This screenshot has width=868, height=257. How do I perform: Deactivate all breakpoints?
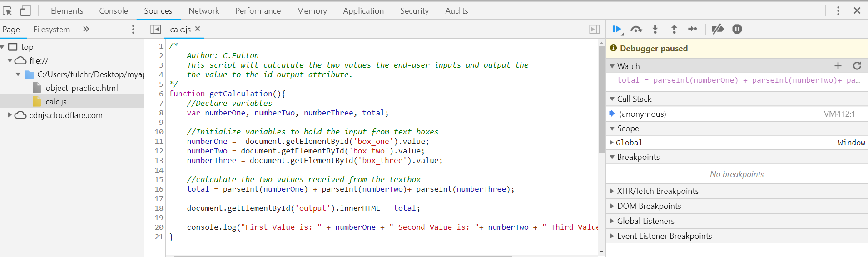pyautogui.click(x=718, y=29)
